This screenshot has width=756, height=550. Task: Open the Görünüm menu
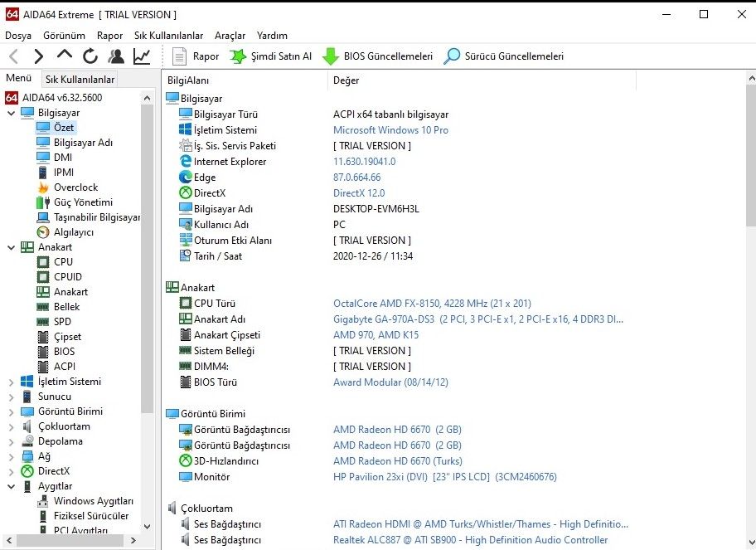point(64,36)
